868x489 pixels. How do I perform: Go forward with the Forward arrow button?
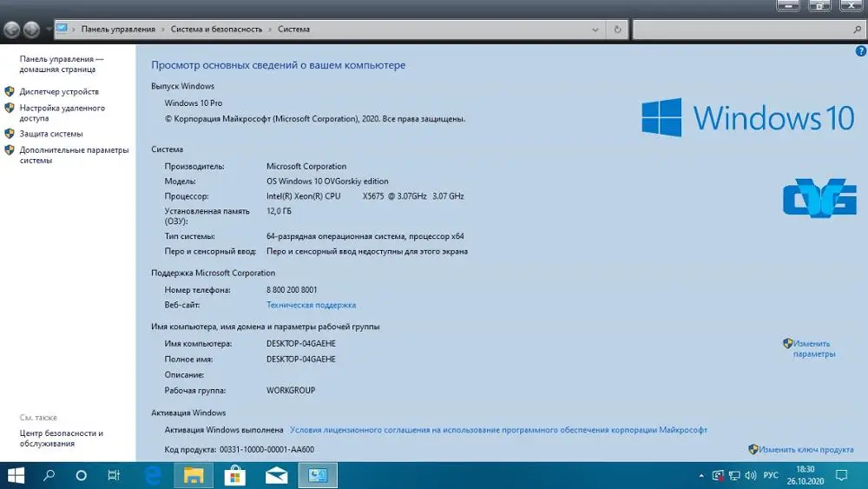tap(31, 30)
